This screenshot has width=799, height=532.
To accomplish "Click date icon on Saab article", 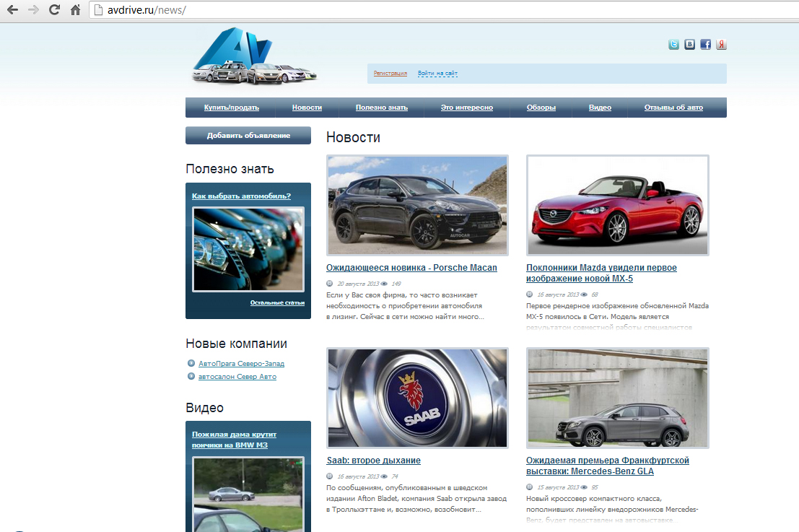I will [330, 476].
